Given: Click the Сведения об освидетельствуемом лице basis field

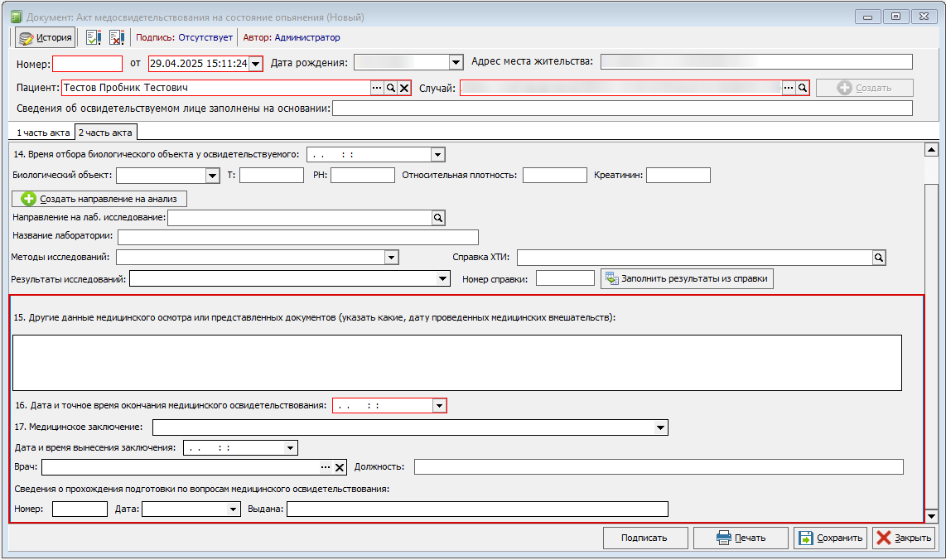Looking at the screenshot, I should 623,109.
